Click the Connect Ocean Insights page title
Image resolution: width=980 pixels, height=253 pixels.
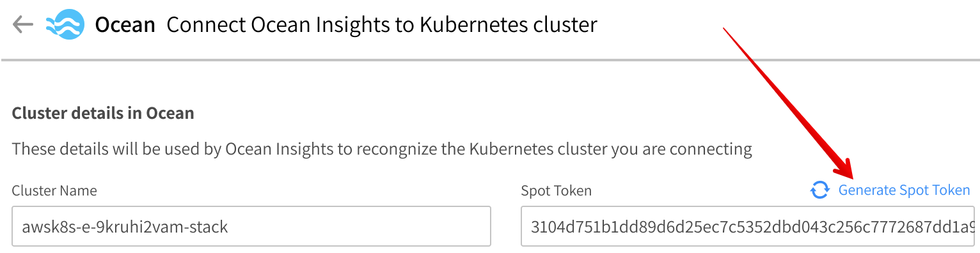point(382,25)
